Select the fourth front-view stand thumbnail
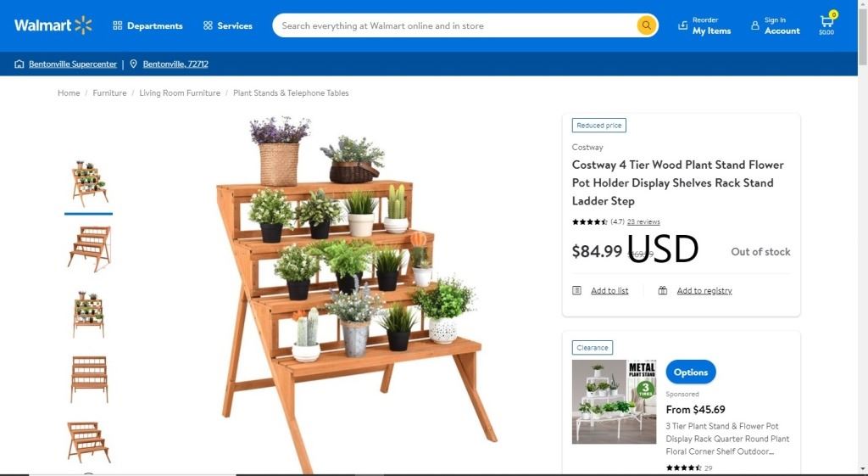 tap(89, 379)
